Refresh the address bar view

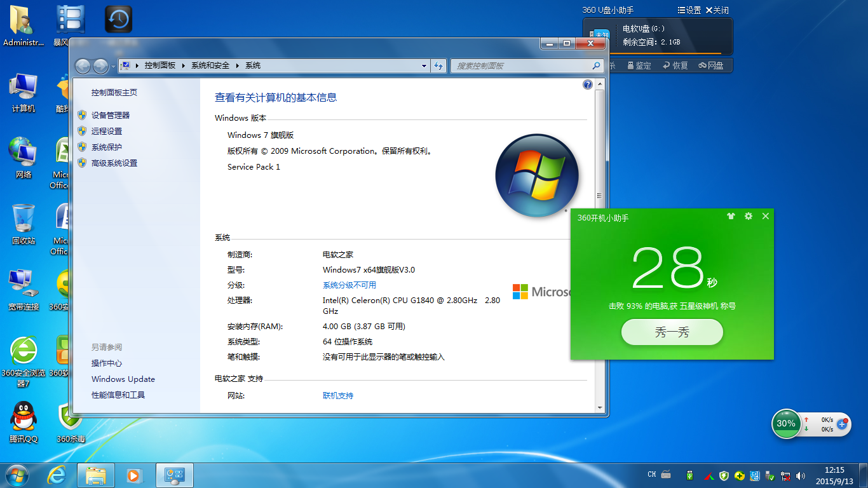[x=438, y=65]
